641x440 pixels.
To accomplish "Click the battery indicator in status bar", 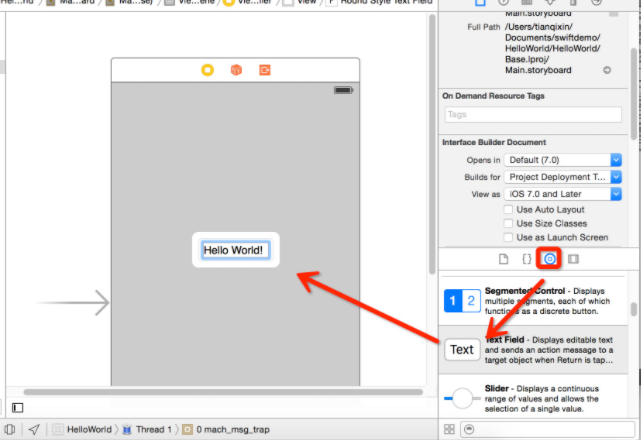I will (x=343, y=90).
